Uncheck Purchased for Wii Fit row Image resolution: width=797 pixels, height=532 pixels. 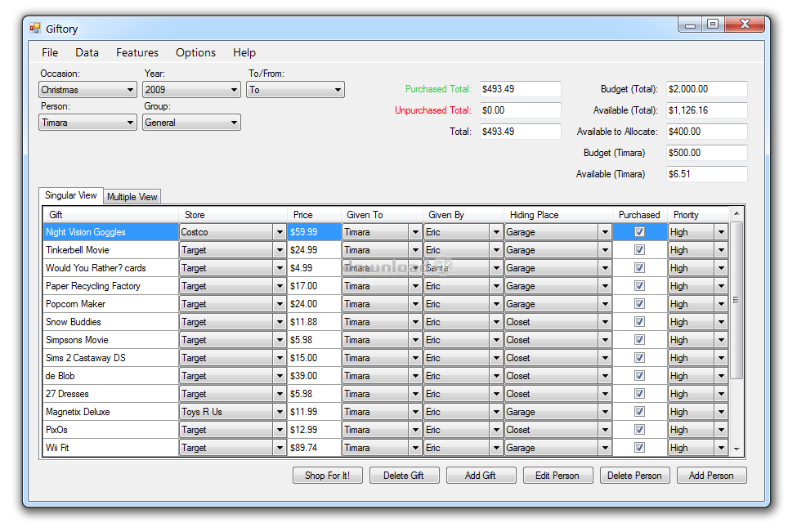[639, 448]
